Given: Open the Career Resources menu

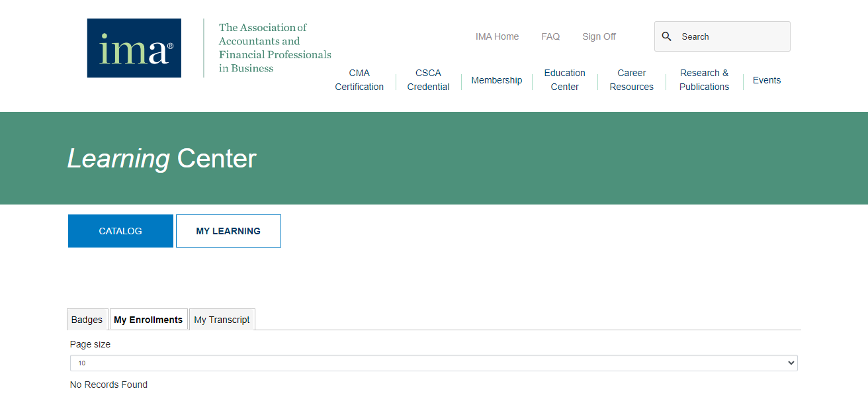Looking at the screenshot, I should (x=632, y=80).
